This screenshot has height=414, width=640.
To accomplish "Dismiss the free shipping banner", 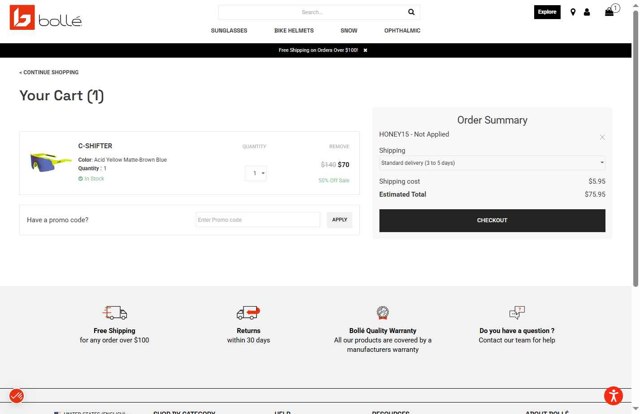I will tap(365, 50).
